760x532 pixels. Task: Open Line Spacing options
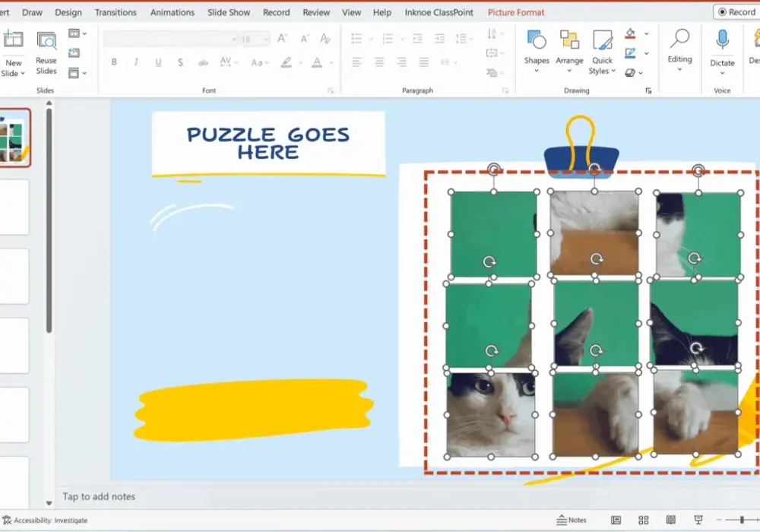click(x=464, y=38)
